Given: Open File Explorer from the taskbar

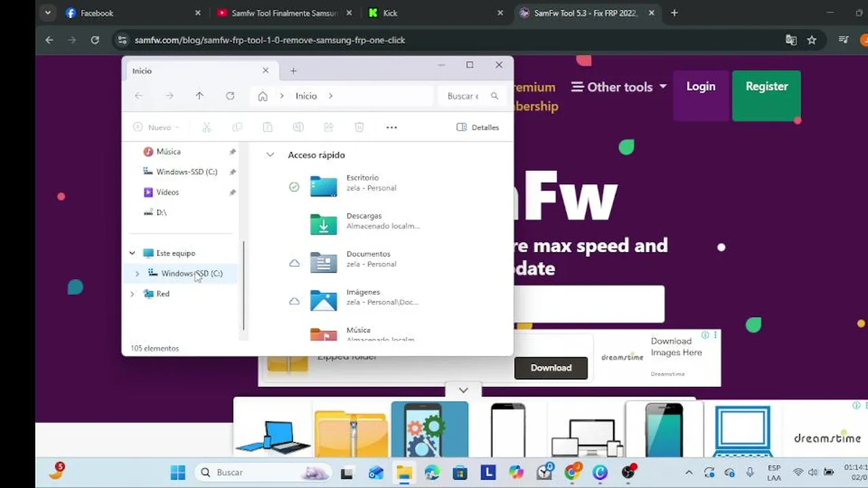Looking at the screenshot, I should tap(404, 472).
